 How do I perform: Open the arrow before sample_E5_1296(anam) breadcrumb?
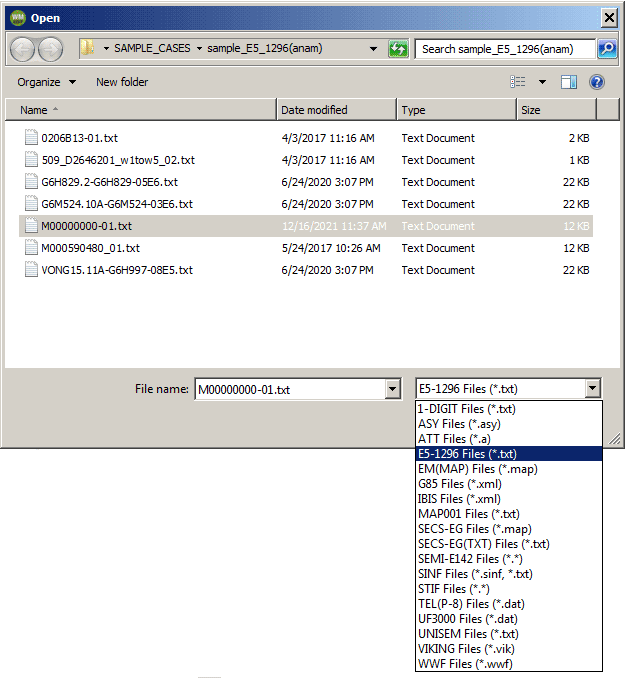pyautogui.click(x=199, y=48)
